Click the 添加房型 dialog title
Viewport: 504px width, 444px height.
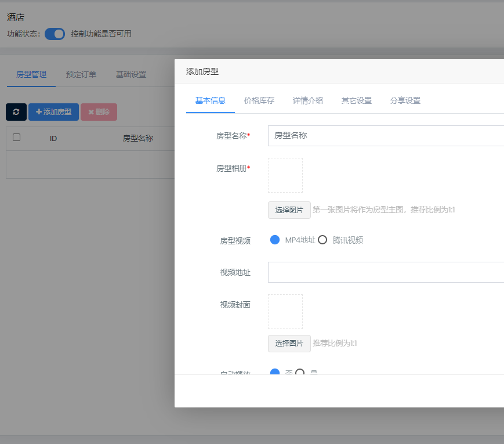[202, 72]
